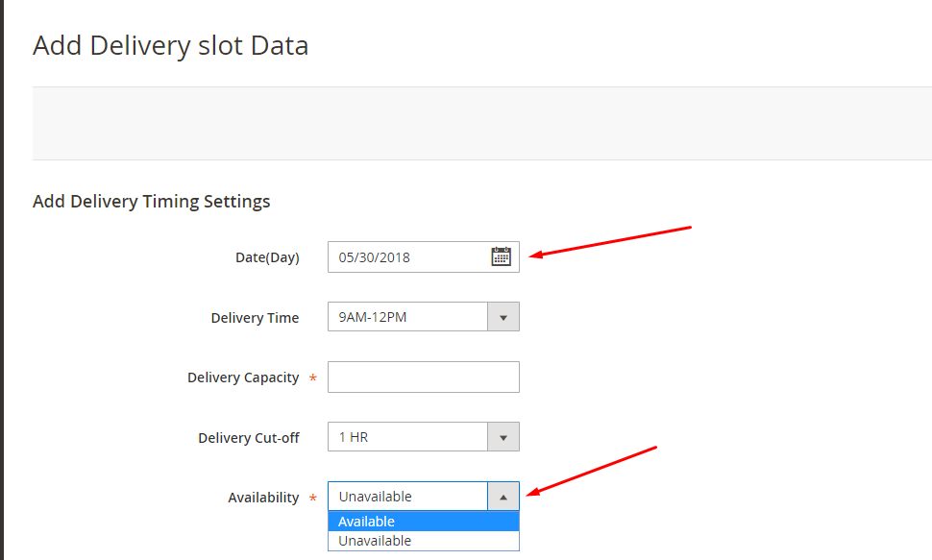The image size is (932, 560).
Task: Choose Available from the open list
Action: pos(423,522)
